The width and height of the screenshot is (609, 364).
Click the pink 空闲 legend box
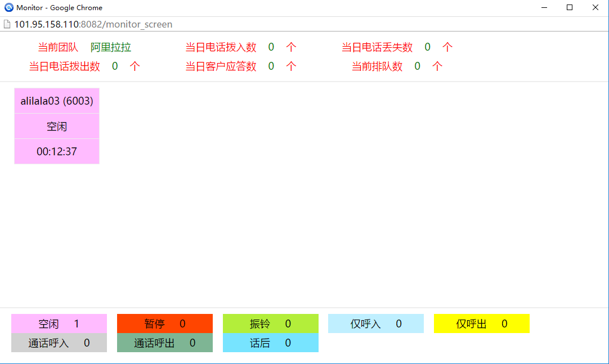coord(59,323)
